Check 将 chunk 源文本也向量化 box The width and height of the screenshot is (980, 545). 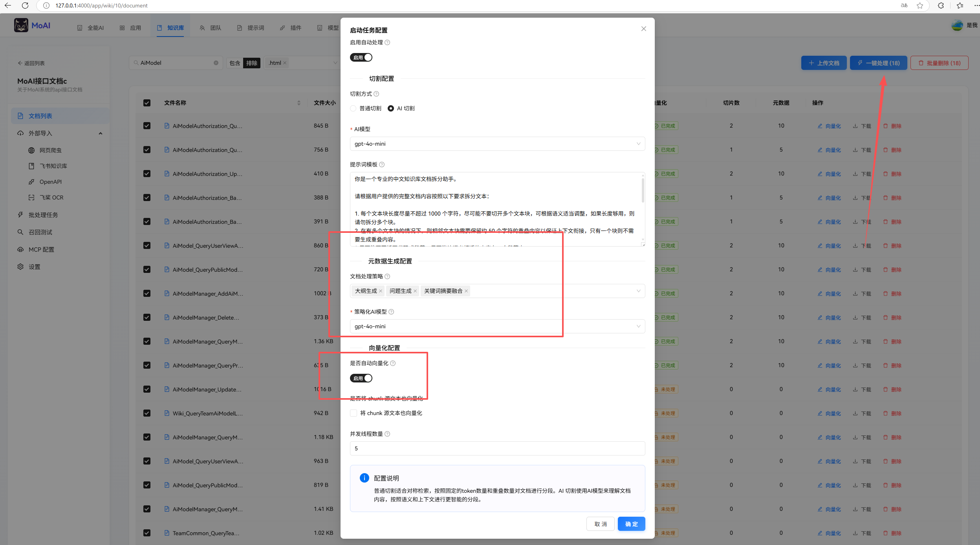pos(354,413)
